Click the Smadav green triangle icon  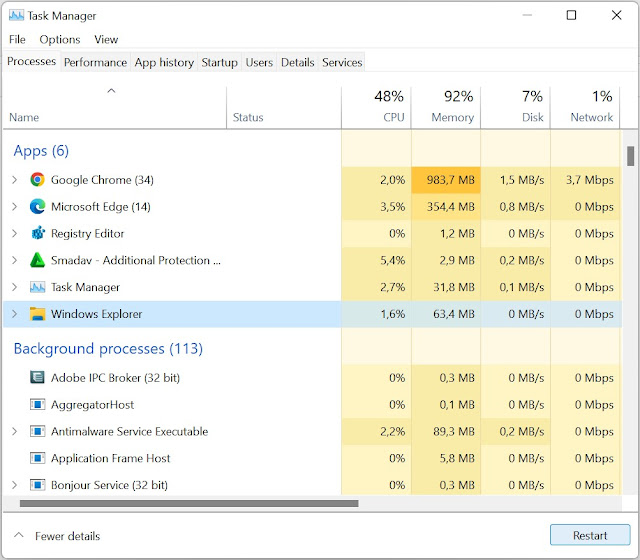(38, 260)
